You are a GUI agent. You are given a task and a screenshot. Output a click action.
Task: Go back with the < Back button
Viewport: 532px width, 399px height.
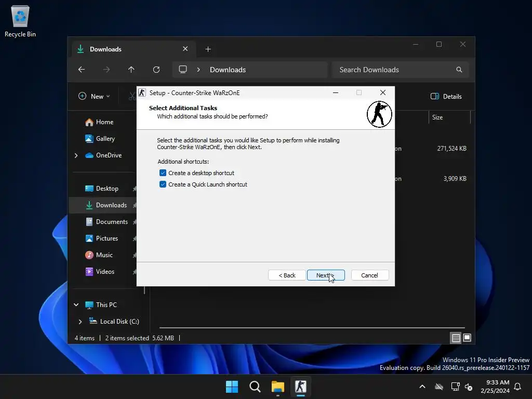287,275
